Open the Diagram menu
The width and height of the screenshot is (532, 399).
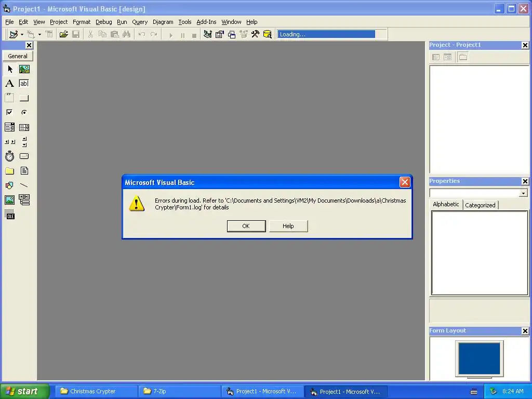163,22
